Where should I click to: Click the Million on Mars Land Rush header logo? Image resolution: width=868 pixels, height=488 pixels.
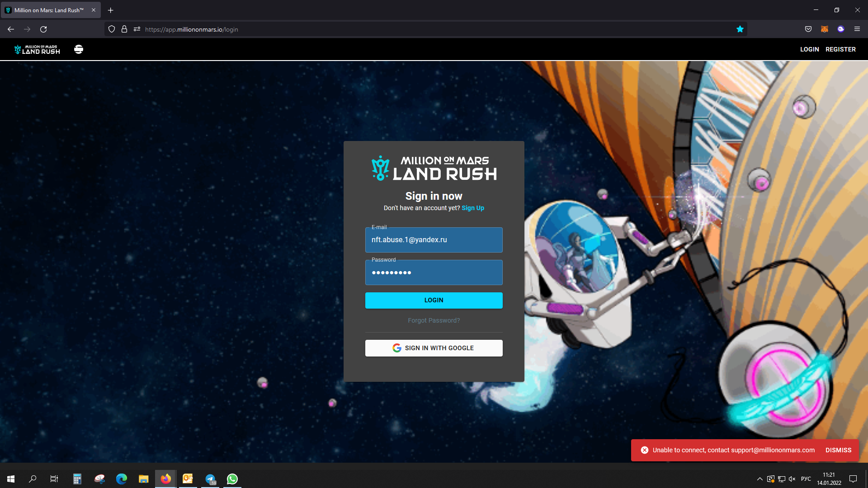(37, 49)
